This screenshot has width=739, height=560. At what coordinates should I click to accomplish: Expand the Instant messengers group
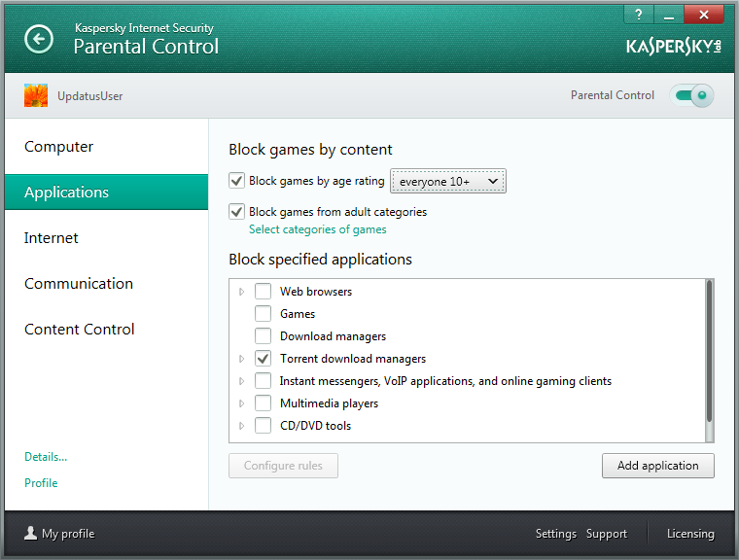click(242, 381)
